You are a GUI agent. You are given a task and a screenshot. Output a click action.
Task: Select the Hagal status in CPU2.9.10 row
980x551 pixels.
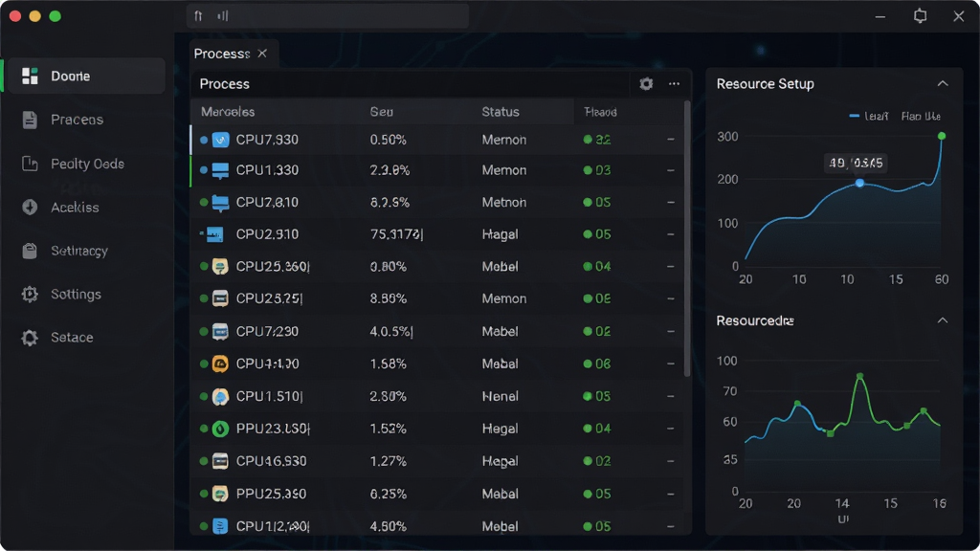(500, 235)
